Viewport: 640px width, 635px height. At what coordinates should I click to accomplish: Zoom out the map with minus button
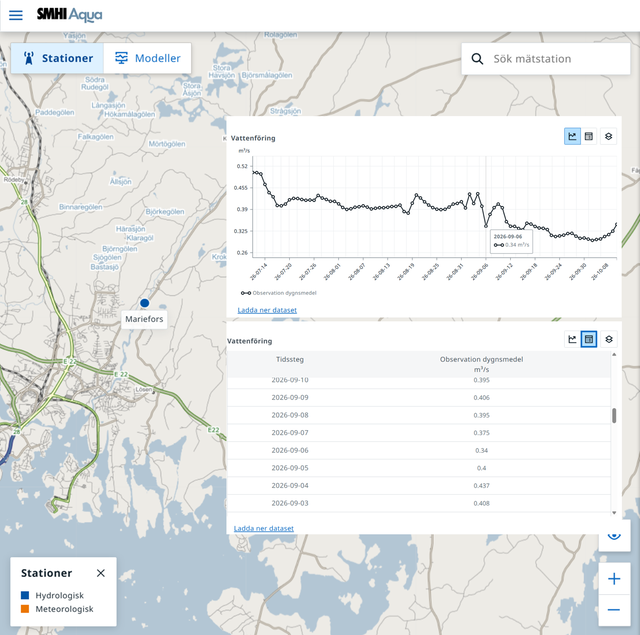[614, 610]
